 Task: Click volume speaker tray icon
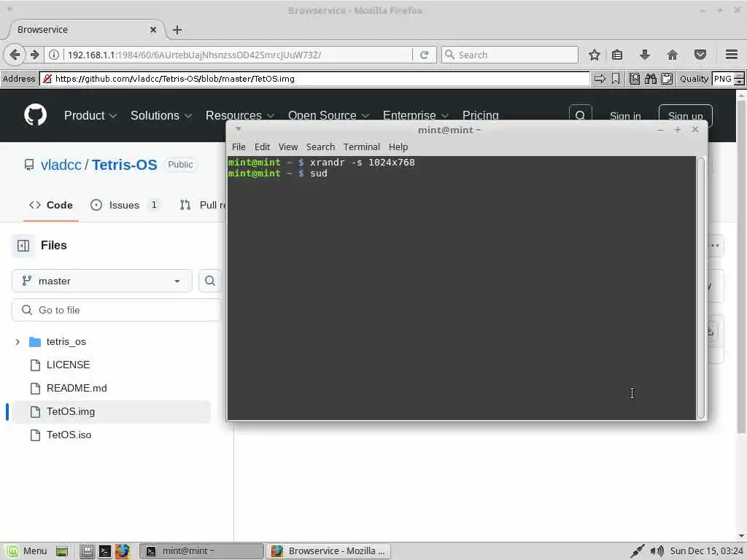tap(657, 551)
